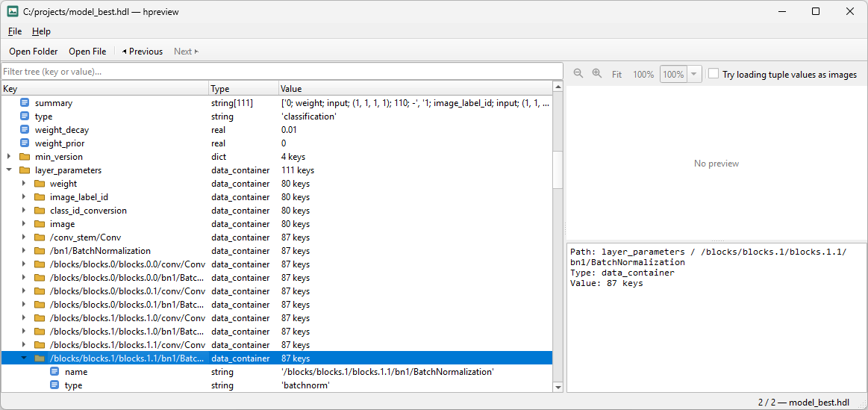Expand the weight container node

[x=24, y=184]
